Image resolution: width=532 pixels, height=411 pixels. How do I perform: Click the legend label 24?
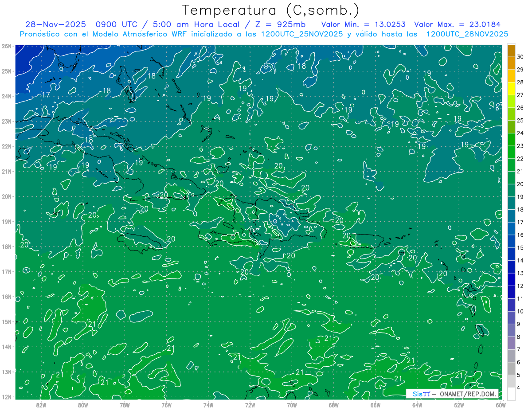point(520,133)
